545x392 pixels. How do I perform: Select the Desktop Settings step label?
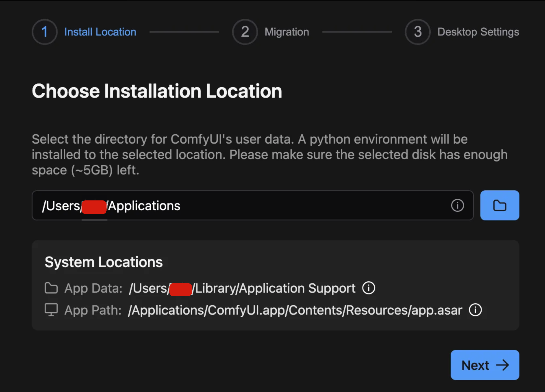tap(478, 32)
